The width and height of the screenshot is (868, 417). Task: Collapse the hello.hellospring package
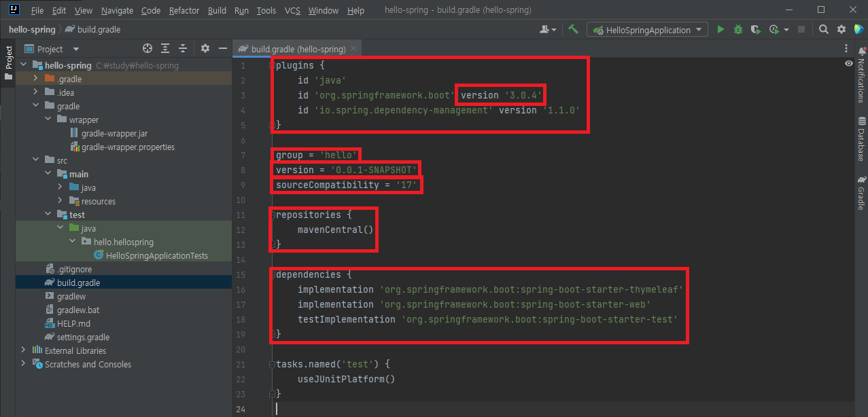tap(72, 242)
